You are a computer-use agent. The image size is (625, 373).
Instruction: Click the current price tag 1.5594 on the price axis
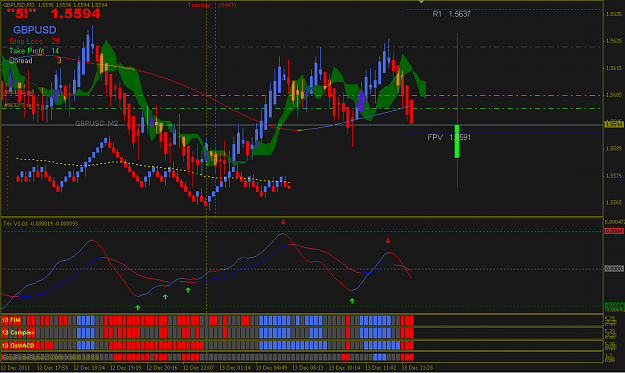point(614,125)
